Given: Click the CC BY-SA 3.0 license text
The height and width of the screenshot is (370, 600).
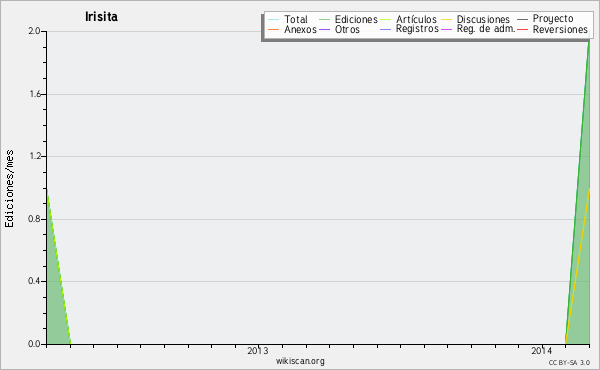Looking at the screenshot, I should (569, 362).
